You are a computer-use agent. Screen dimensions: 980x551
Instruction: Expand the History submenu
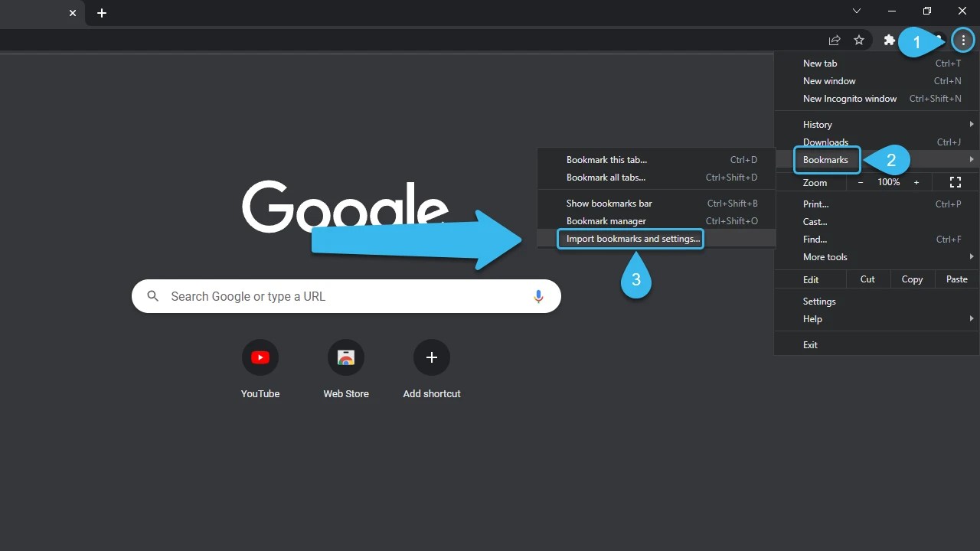817,124
